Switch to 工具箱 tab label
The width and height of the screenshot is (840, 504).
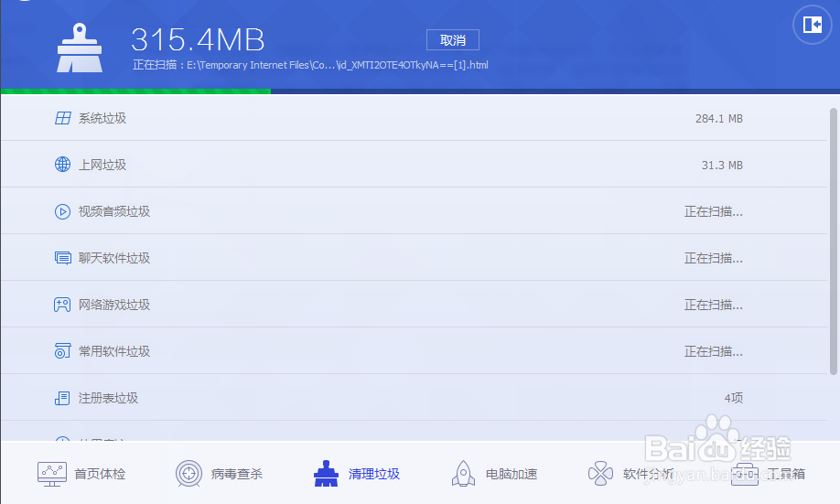786,474
